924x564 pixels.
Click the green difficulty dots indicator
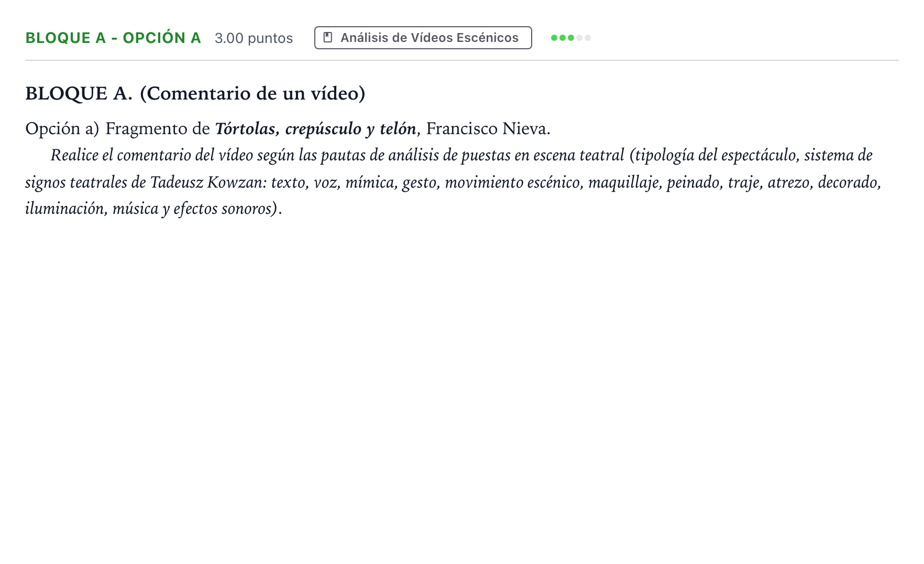click(x=570, y=38)
